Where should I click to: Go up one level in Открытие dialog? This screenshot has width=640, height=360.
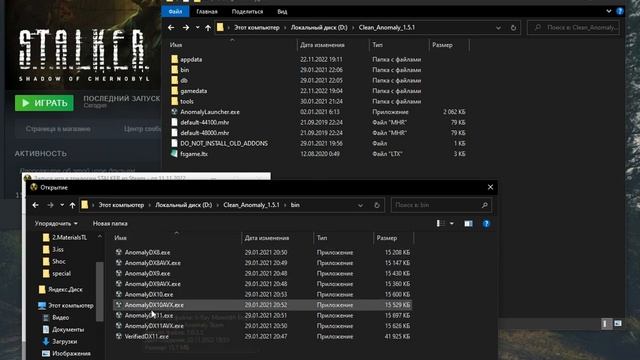[x=72, y=205]
